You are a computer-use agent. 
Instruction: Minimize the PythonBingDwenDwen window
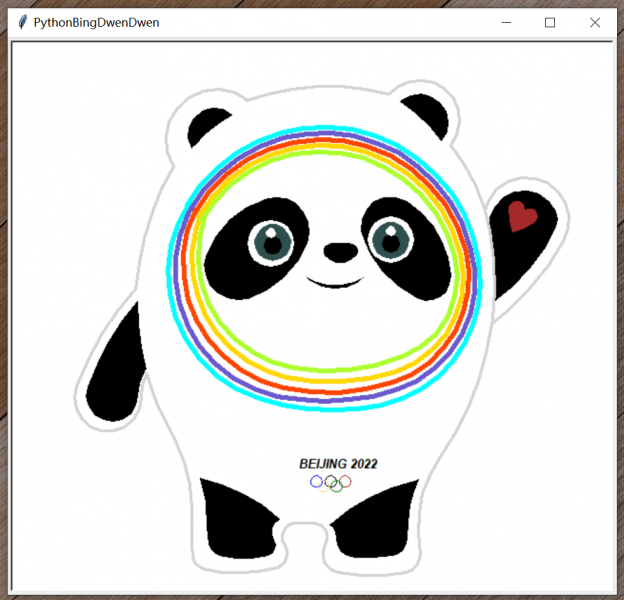507,22
